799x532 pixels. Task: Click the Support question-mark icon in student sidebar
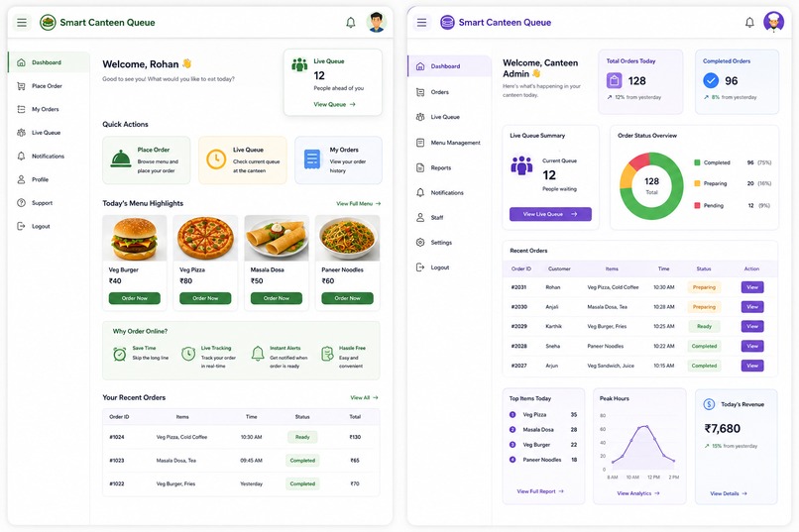coord(21,203)
